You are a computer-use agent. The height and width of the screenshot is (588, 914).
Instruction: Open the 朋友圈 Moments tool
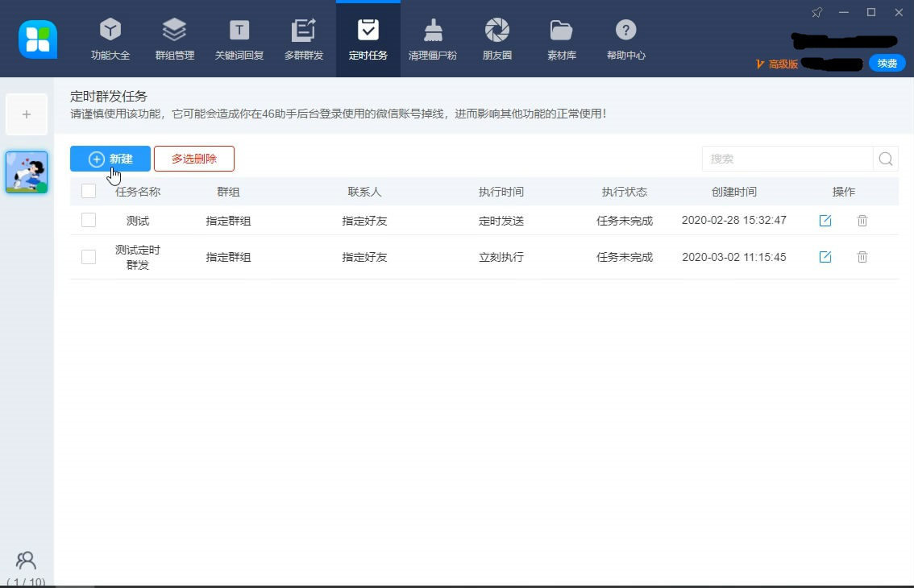tap(496, 39)
